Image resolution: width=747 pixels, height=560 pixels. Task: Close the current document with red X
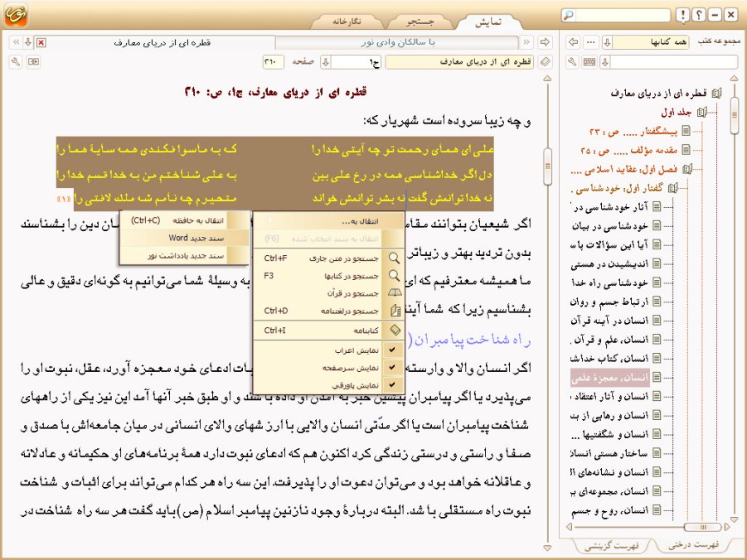41,43
